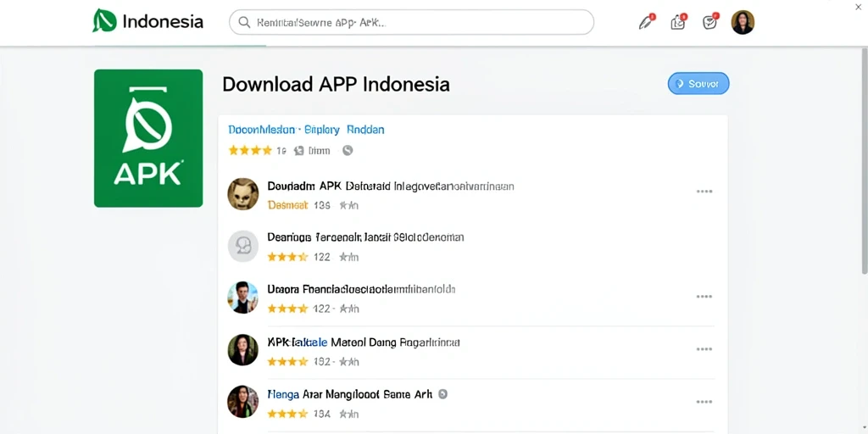Click the green leaf Indonesia logo
The image size is (868, 434).
pos(104,20)
